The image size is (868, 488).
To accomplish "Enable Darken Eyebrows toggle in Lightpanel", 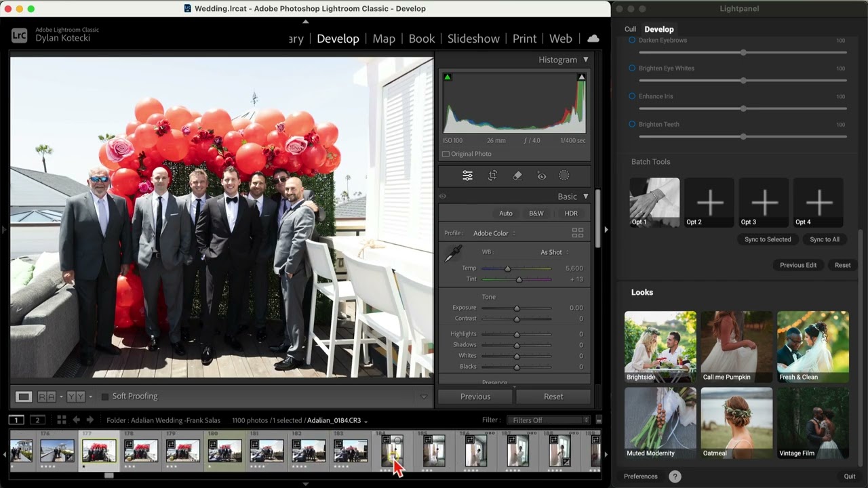I will pos(632,40).
